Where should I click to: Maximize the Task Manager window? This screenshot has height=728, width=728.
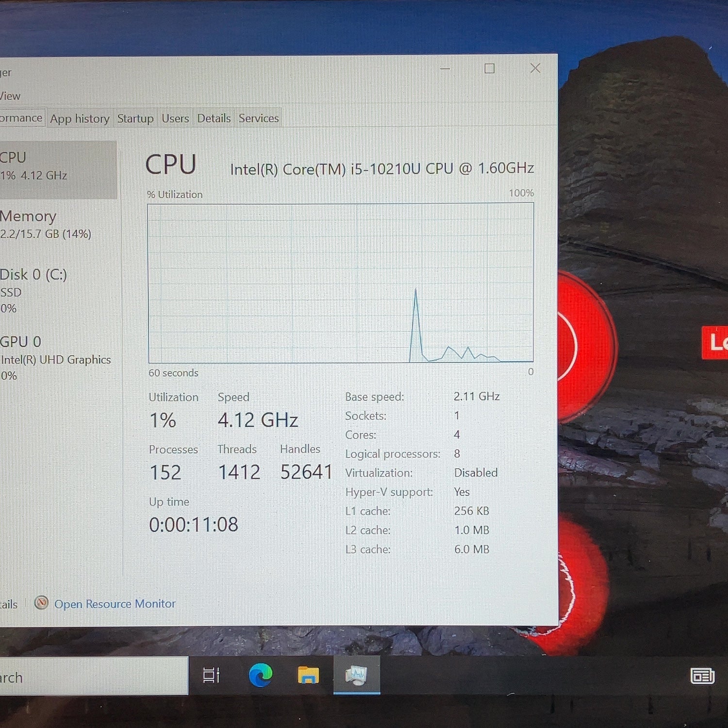pyautogui.click(x=490, y=68)
